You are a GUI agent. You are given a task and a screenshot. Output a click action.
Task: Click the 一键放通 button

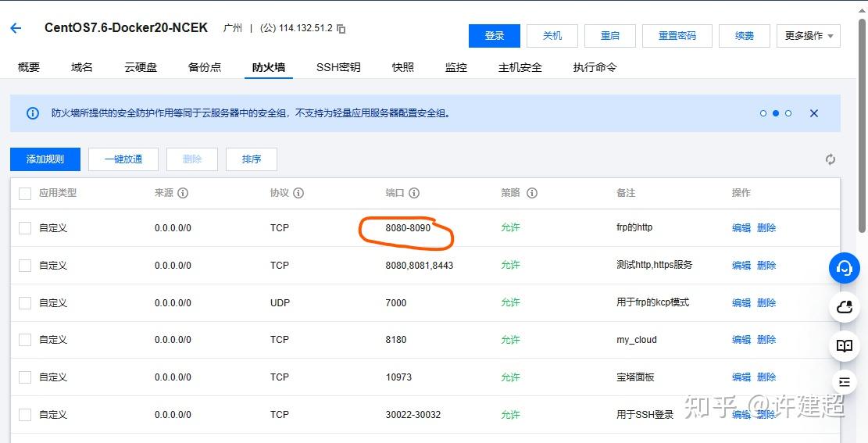point(123,159)
